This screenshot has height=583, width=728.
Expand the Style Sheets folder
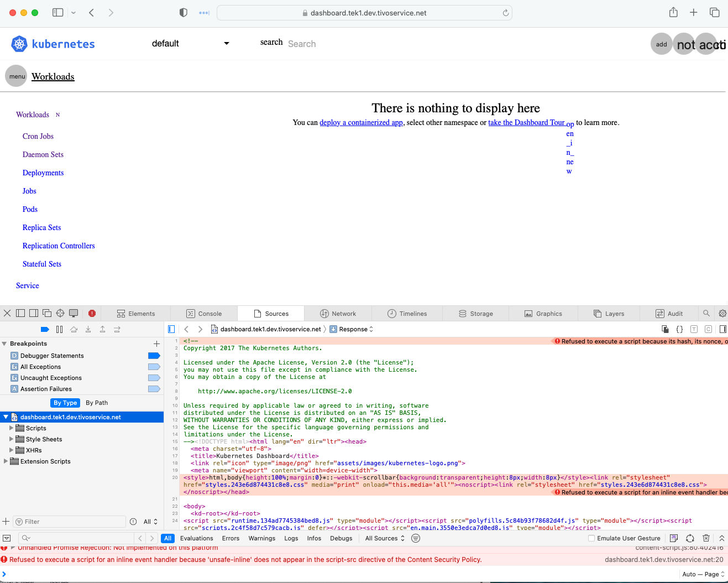(12, 439)
